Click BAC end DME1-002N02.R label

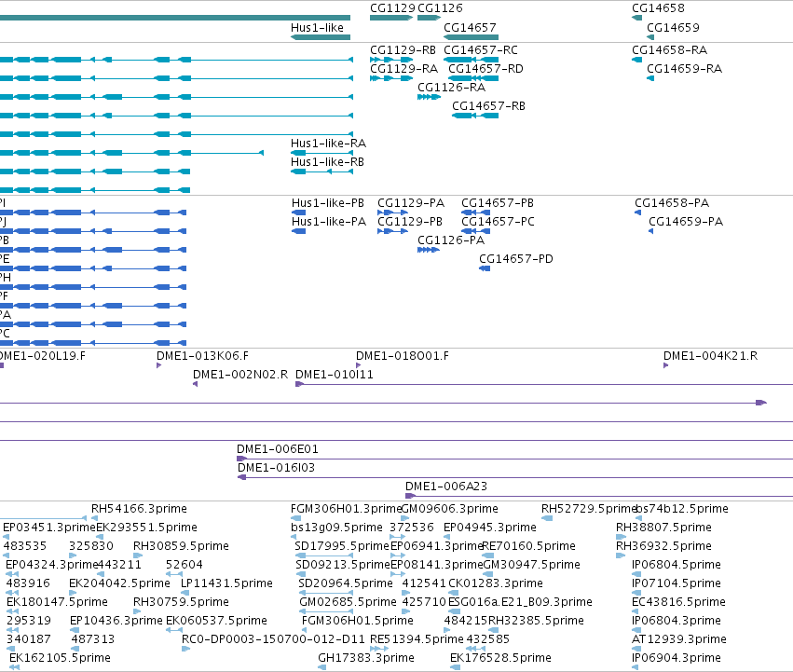point(240,375)
